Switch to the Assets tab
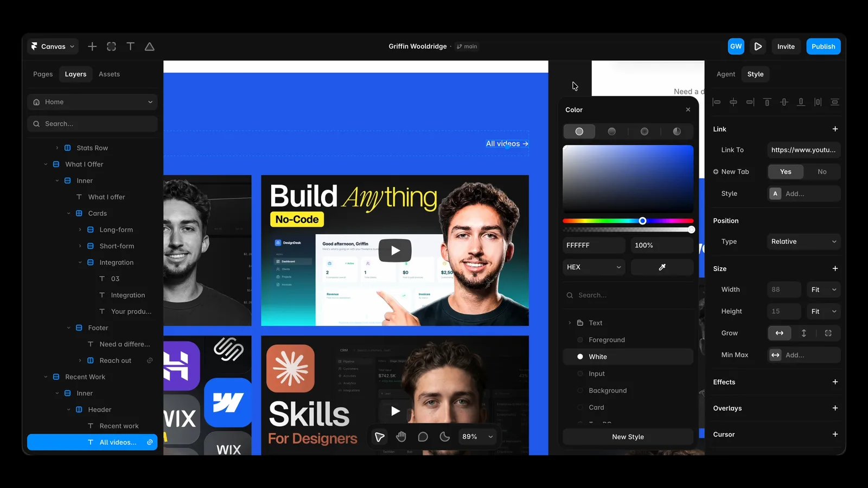This screenshot has width=868, height=488. (109, 74)
